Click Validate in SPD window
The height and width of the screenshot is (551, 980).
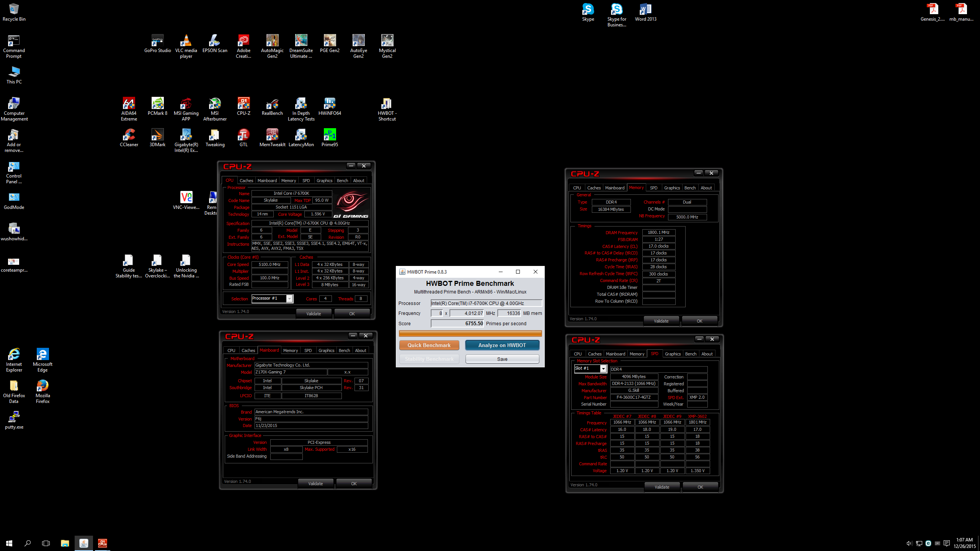pyautogui.click(x=662, y=487)
